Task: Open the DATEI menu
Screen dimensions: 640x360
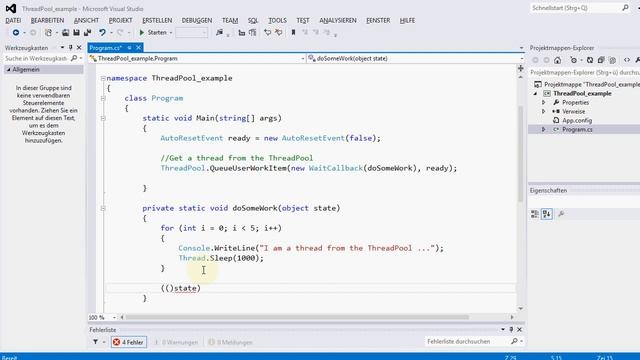Action: tap(13, 20)
